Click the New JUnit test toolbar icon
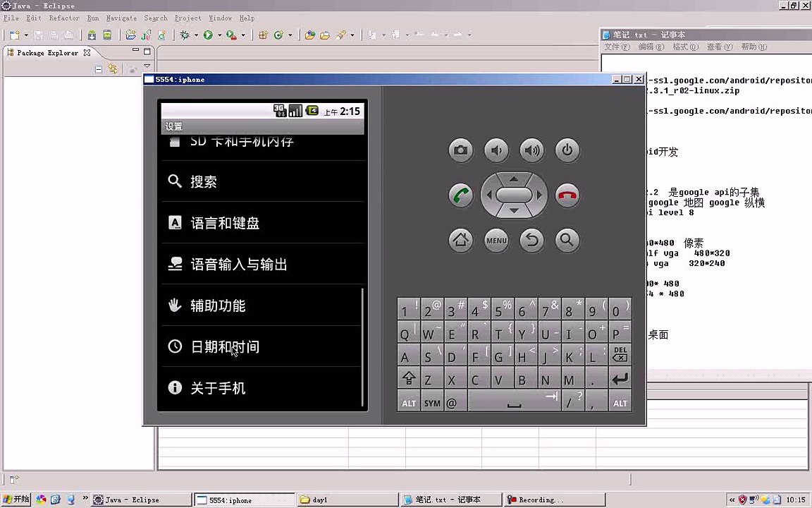This screenshot has height=508, width=812. 146,35
